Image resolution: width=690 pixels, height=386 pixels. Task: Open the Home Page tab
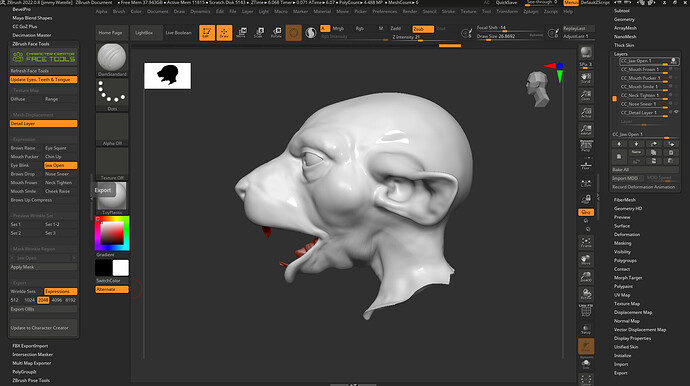110,33
